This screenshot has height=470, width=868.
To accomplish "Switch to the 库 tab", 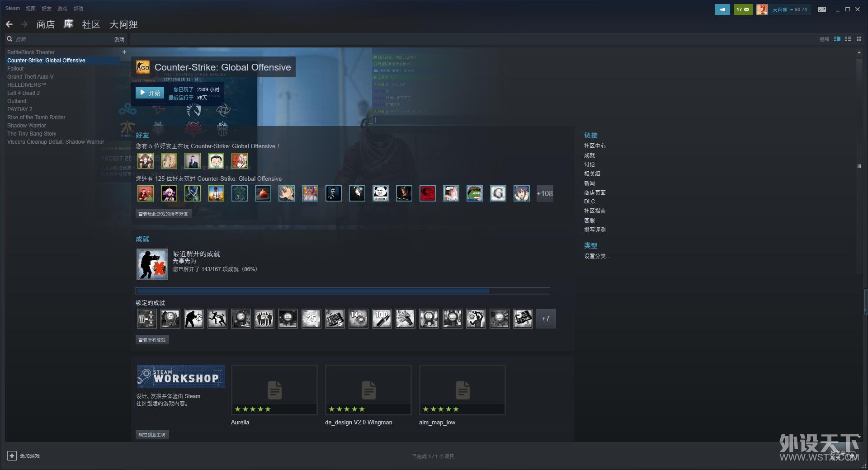I will [x=68, y=24].
